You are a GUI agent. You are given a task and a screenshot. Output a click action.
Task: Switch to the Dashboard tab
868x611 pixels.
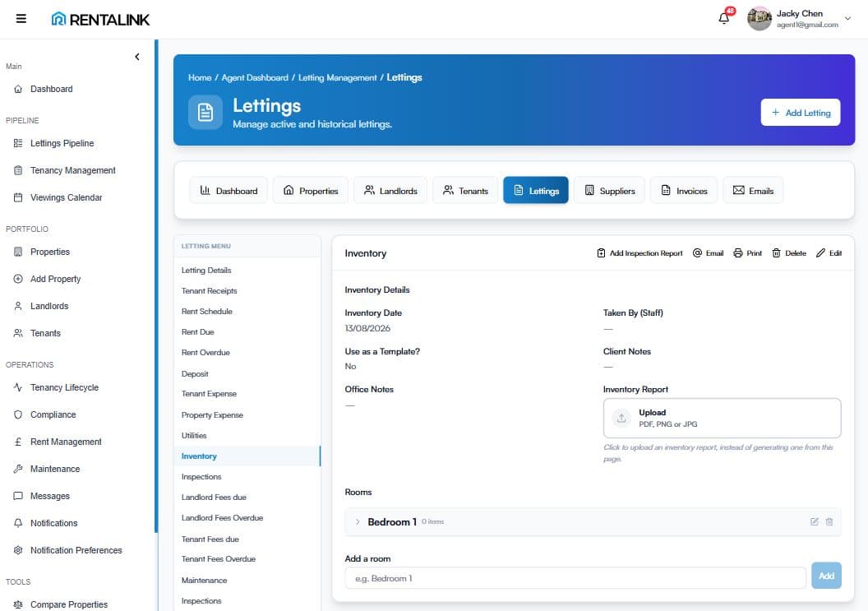point(229,191)
